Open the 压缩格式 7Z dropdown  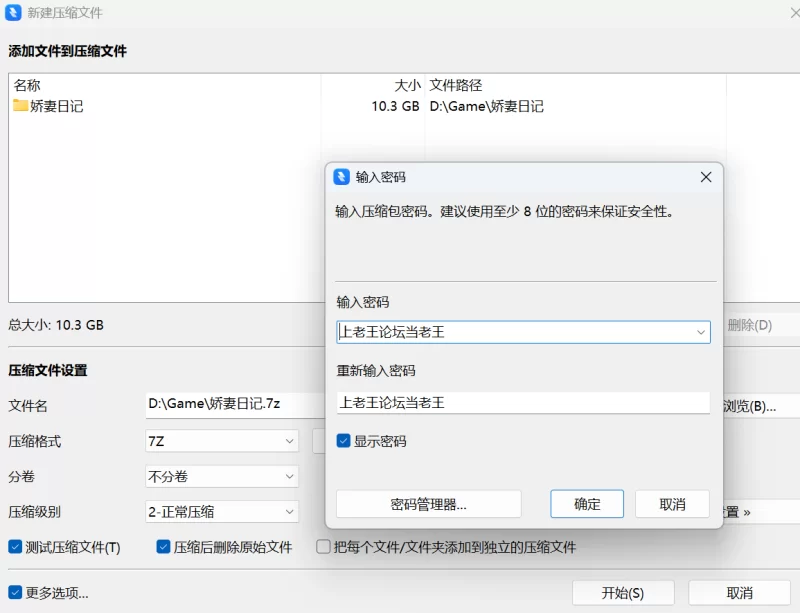coord(222,441)
